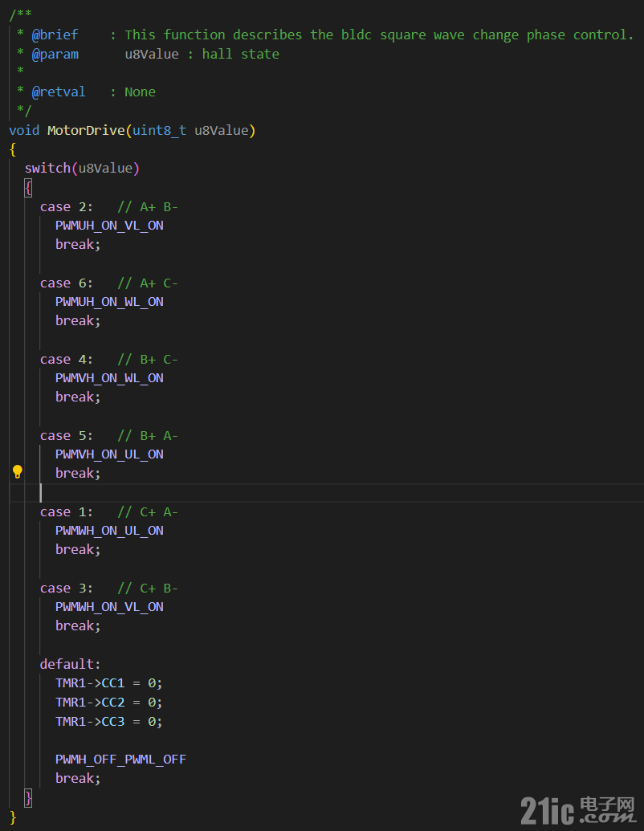The image size is (644, 831).
Task: Click the @param doc tag
Action: click(55, 54)
